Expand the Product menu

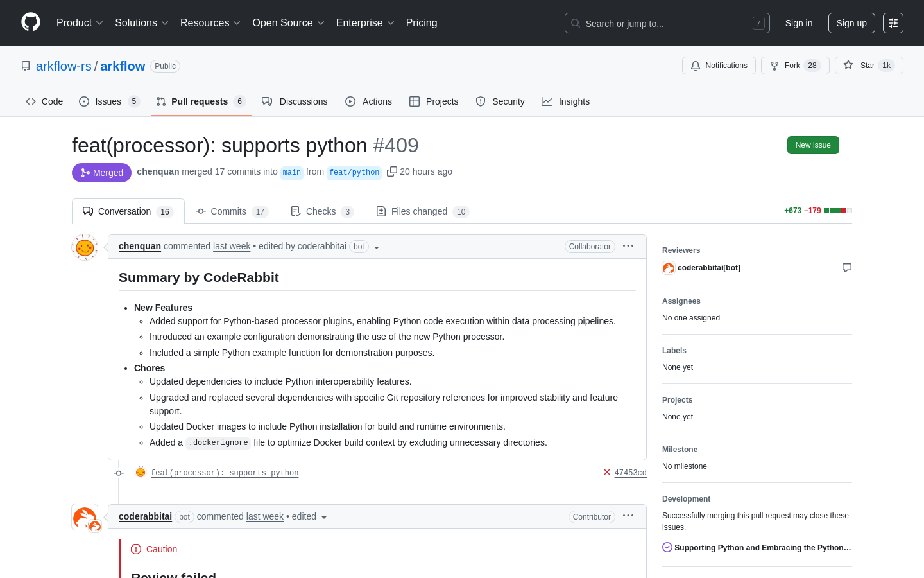click(x=80, y=22)
